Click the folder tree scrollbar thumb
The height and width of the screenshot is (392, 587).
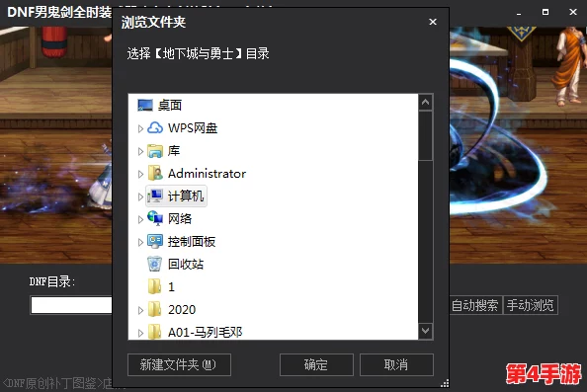425,136
